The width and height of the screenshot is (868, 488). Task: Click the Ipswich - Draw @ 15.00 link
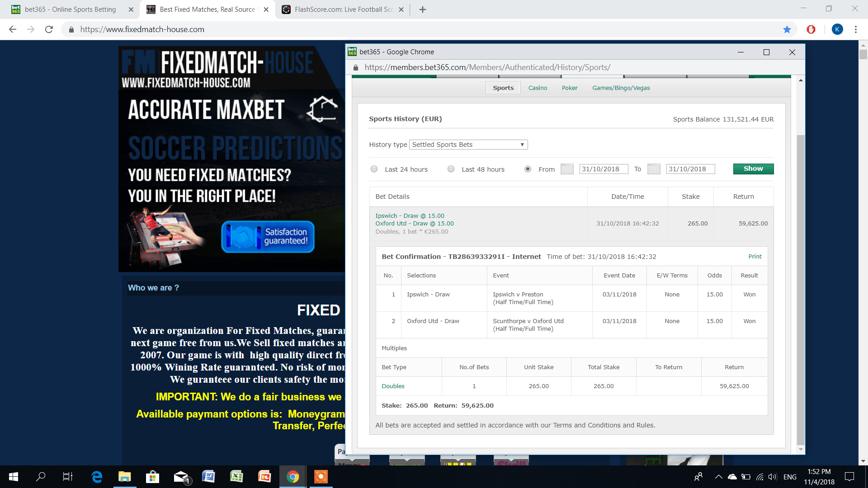(x=410, y=216)
